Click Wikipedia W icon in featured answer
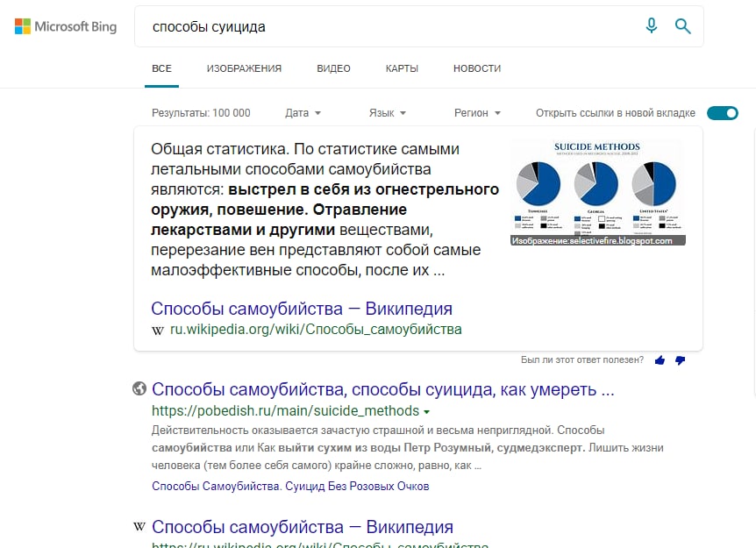756x548 pixels. pyautogui.click(x=158, y=331)
